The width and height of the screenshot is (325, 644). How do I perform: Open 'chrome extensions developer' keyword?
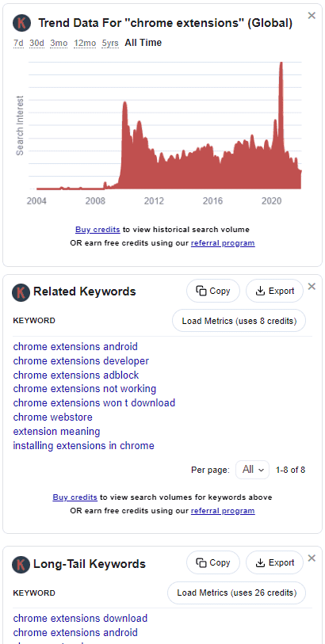click(x=81, y=361)
